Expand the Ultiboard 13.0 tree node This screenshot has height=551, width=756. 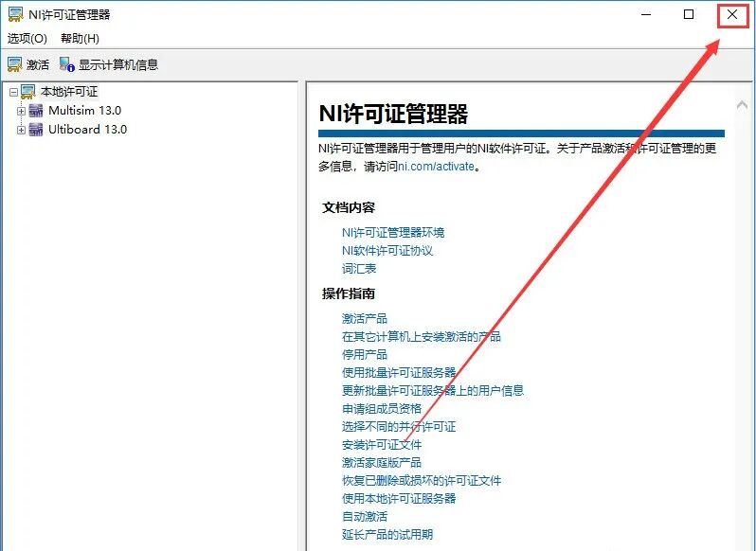(x=21, y=130)
